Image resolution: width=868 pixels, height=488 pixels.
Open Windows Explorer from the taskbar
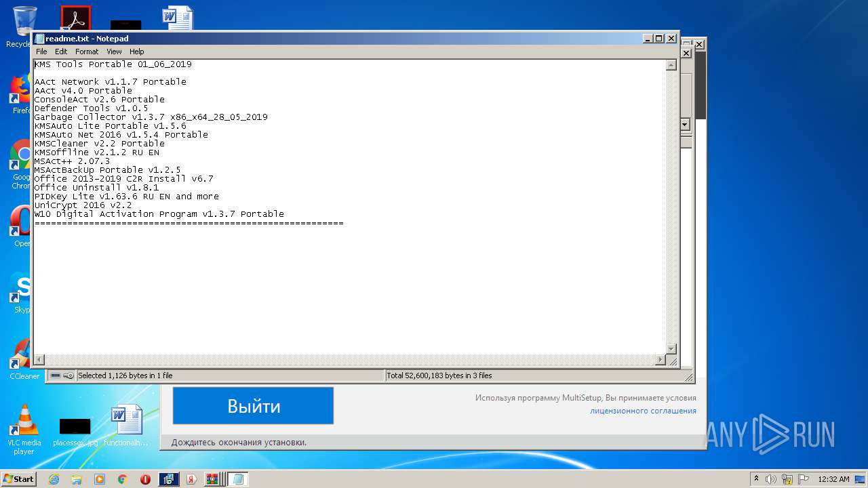click(x=77, y=479)
